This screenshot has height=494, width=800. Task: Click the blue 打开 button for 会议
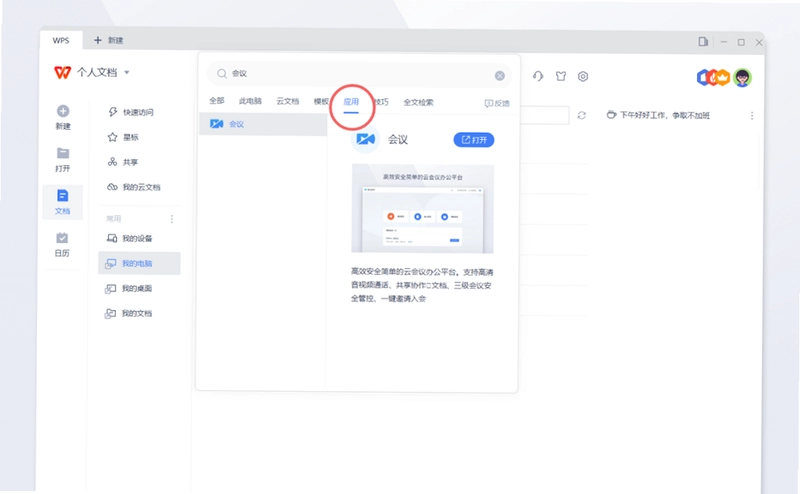pyautogui.click(x=473, y=140)
